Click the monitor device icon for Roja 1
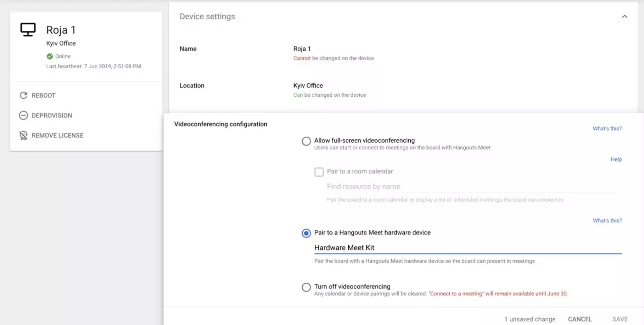The height and width of the screenshot is (325, 644). 28,30
